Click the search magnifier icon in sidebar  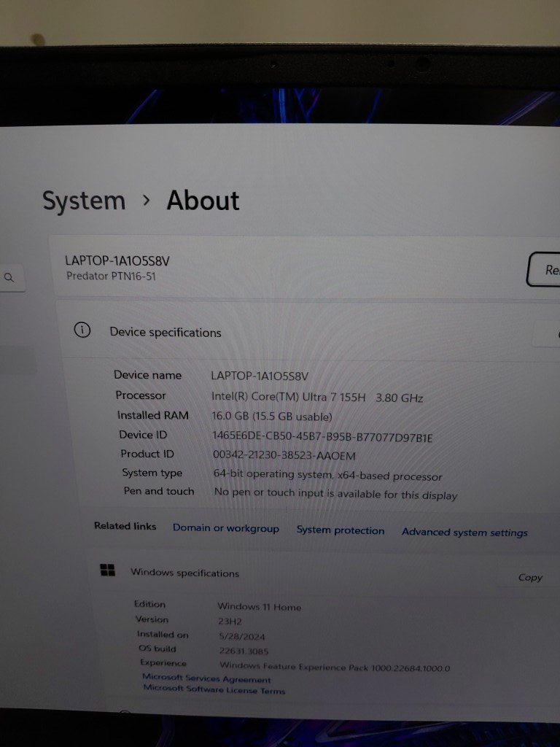coord(9,277)
